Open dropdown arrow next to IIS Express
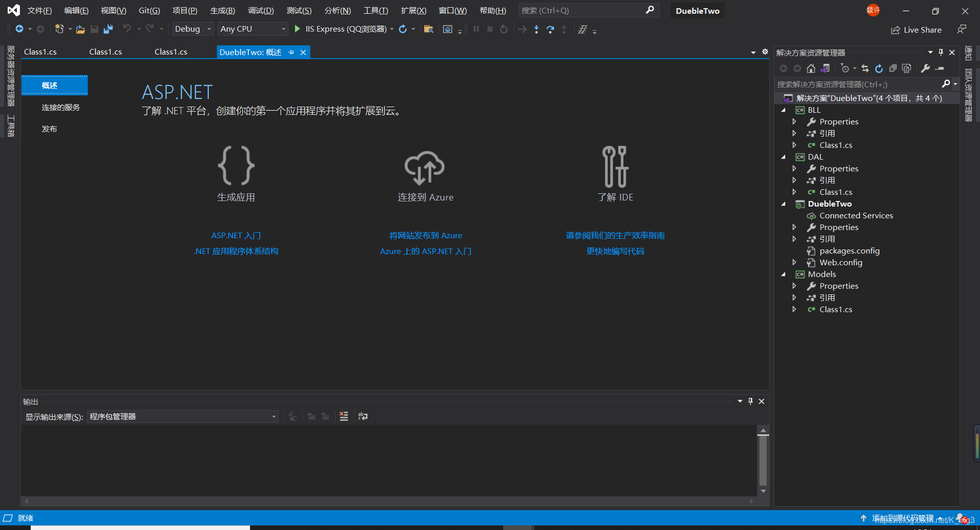Viewport: 980px width, 530px height. coord(392,29)
